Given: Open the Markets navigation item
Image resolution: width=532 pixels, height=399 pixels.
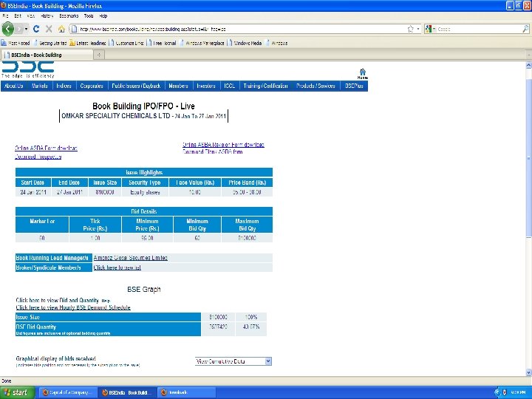Looking at the screenshot, I should (40, 86).
